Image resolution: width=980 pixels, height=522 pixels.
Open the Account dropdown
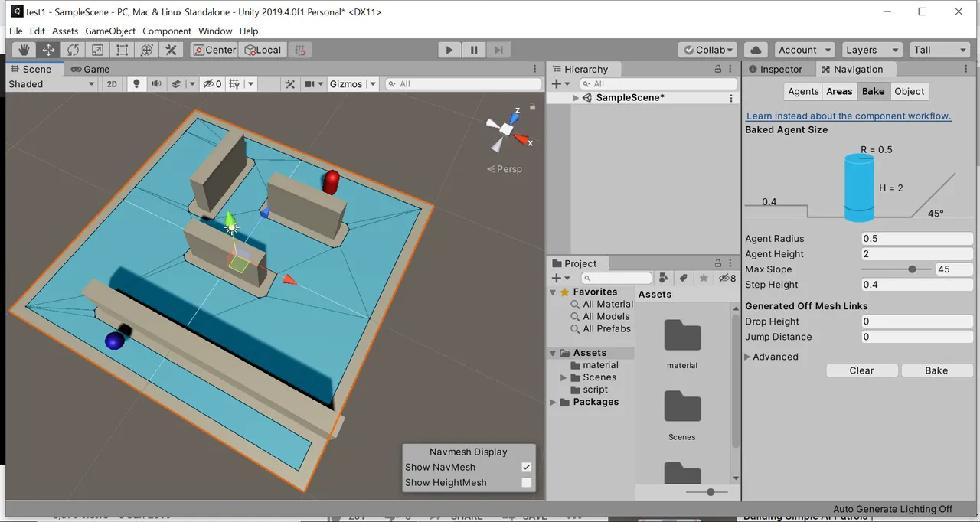pos(804,50)
